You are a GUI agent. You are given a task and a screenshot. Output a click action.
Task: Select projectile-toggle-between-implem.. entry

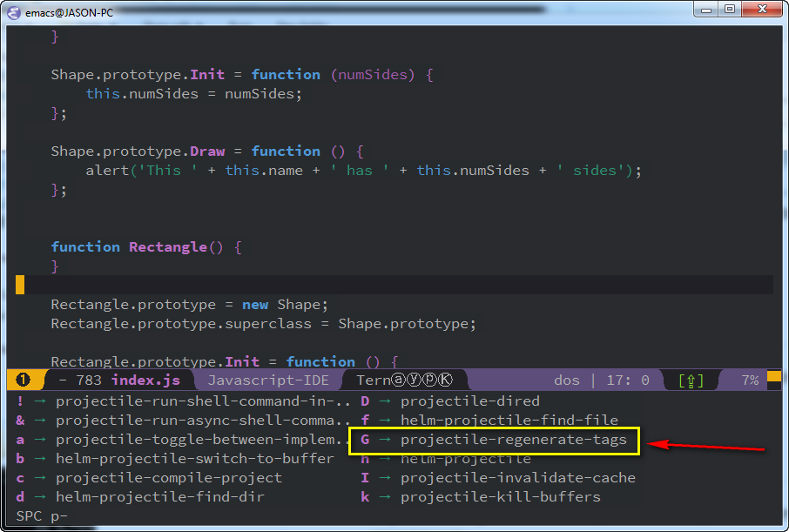(x=203, y=440)
